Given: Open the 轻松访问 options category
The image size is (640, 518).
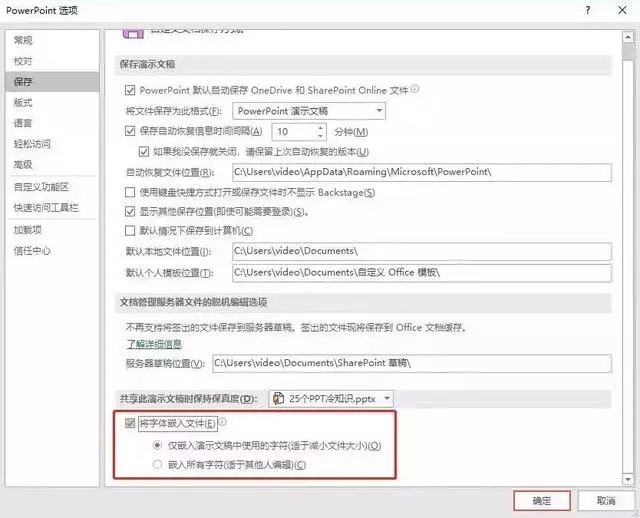Looking at the screenshot, I should point(32,144).
